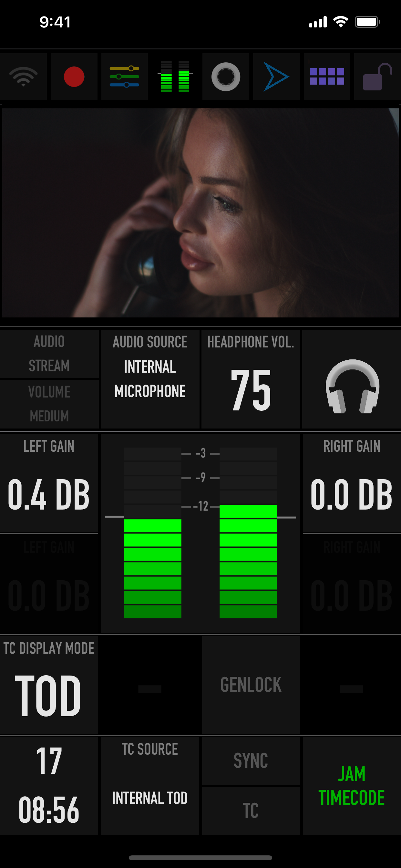401x868 pixels.
Task: Change the Volume Medium setting
Action: click(x=49, y=404)
